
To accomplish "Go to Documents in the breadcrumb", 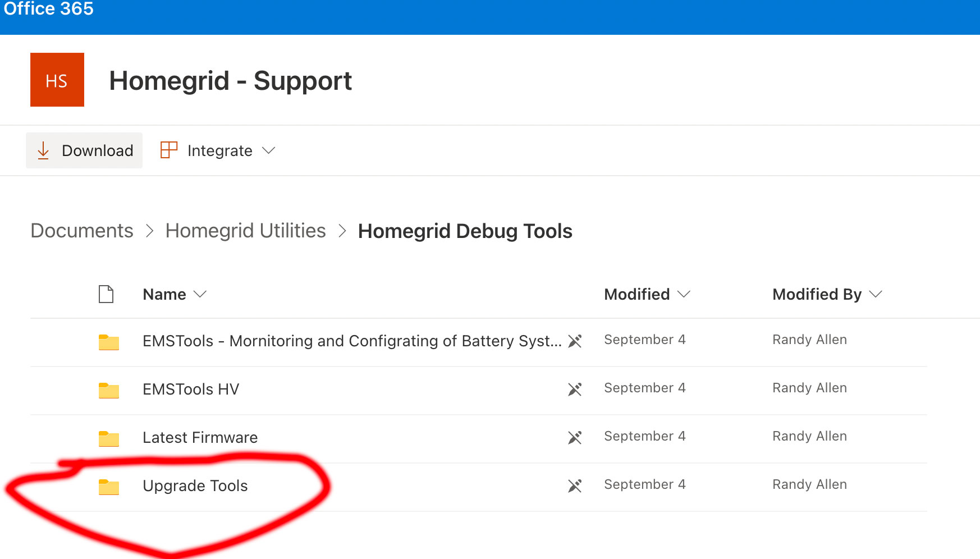I will click(82, 231).
